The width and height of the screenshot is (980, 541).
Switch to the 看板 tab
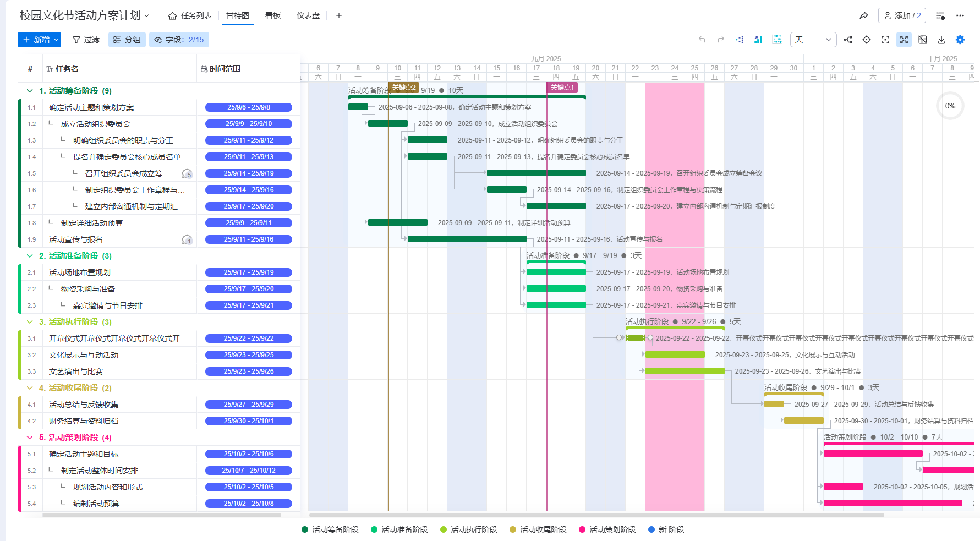273,15
